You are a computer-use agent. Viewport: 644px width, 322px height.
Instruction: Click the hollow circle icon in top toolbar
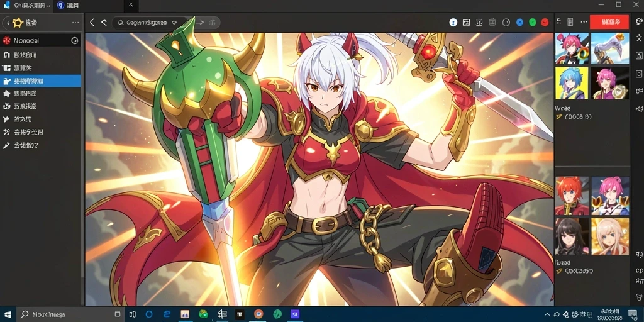[506, 23]
